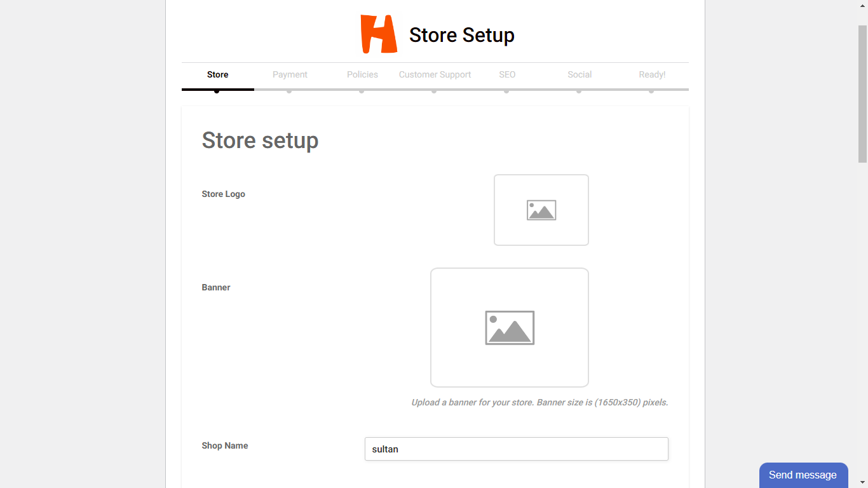Open the Policies step tab
This screenshot has height=488, width=868.
[x=362, y=75]
